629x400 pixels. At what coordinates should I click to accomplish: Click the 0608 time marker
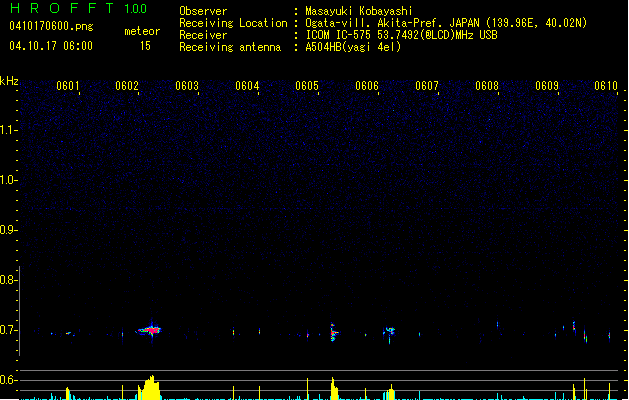[487, 86]
